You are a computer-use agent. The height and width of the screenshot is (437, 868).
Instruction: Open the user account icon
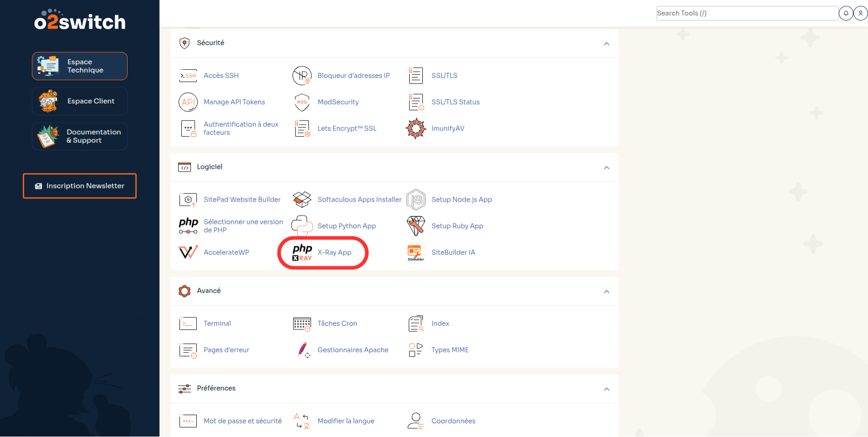pos(861,13)
